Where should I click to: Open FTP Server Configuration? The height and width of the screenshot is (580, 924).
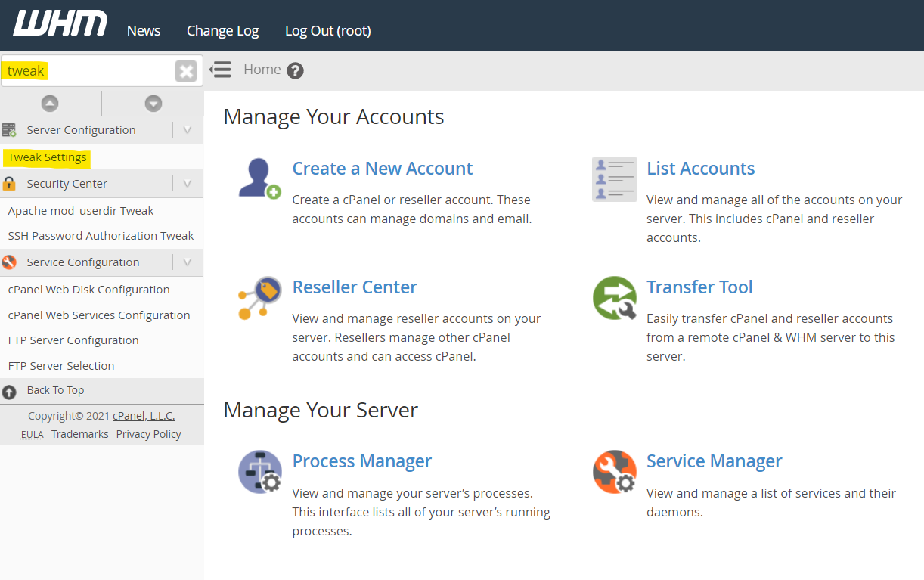73,340
